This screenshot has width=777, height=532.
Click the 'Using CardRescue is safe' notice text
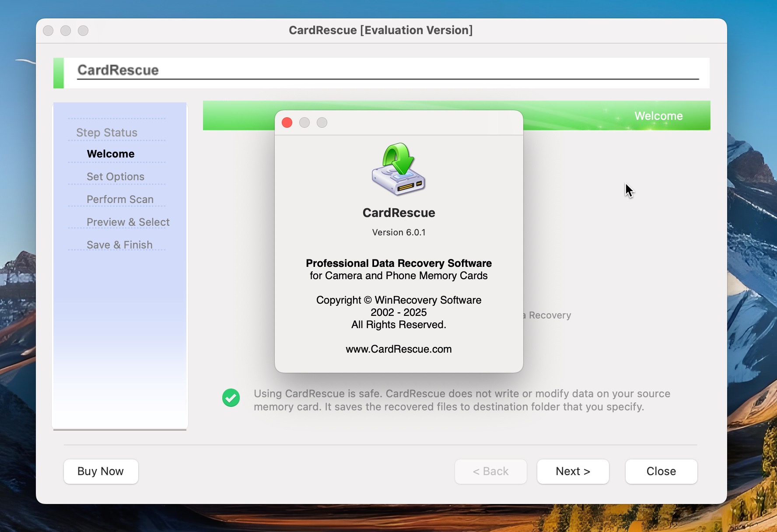click(x=462, y=400)
